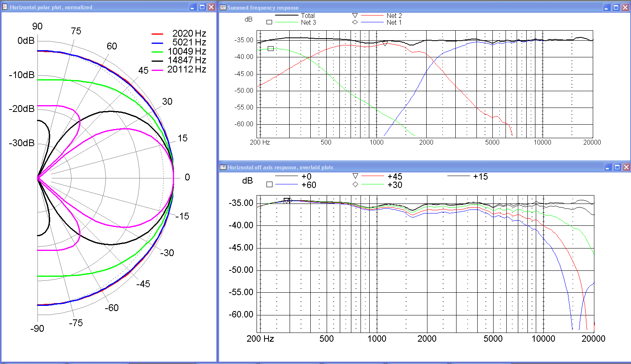Maximize the Summed frequency response window
Image resolution: width=631 pixels, height=364 pixels.
tap(616, 8)
